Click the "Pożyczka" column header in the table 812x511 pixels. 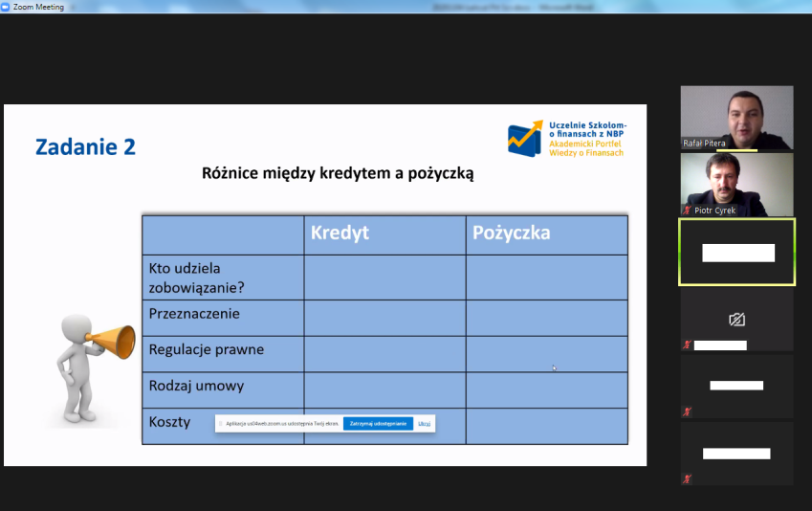[512, 233]
